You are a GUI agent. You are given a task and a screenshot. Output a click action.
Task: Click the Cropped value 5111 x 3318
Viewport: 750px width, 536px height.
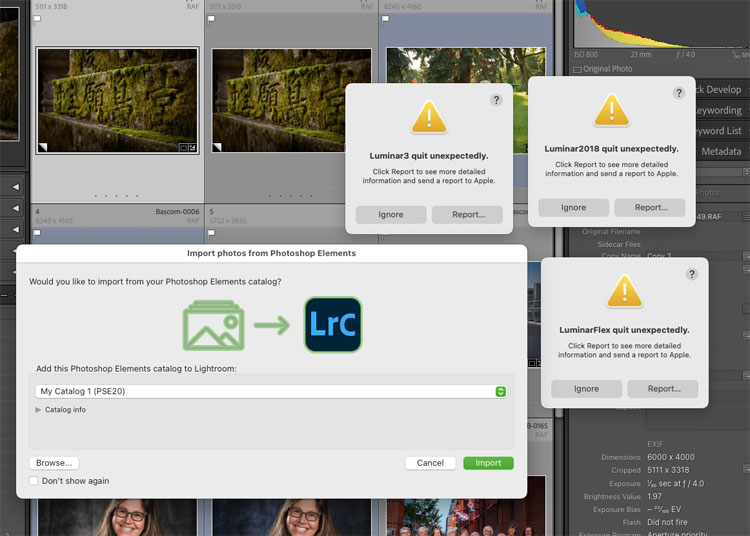pyautogui.click(x=668, y=470)
